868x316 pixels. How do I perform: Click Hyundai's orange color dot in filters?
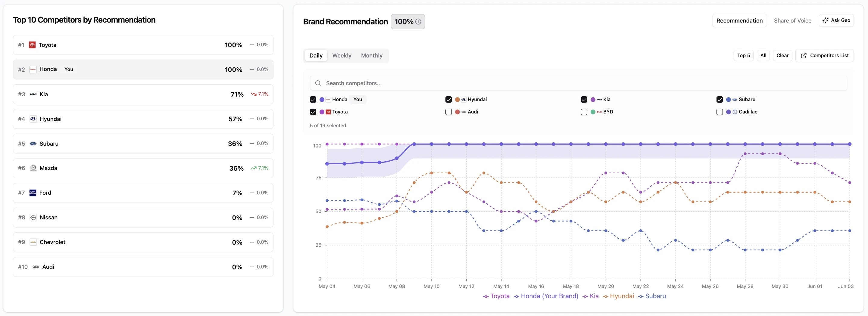point(457,100)
